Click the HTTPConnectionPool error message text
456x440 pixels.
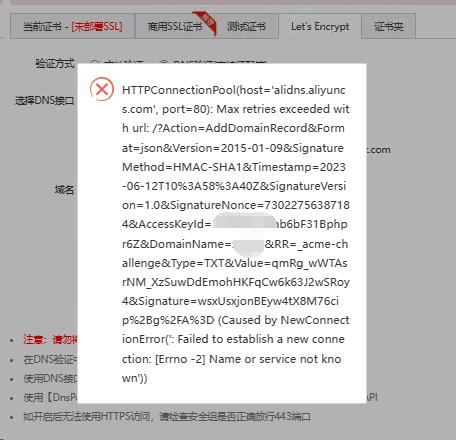(x=236, y=234)
